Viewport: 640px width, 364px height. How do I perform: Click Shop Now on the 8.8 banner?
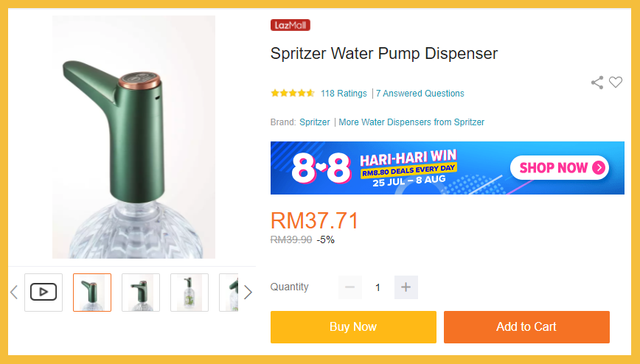[559, 168]
